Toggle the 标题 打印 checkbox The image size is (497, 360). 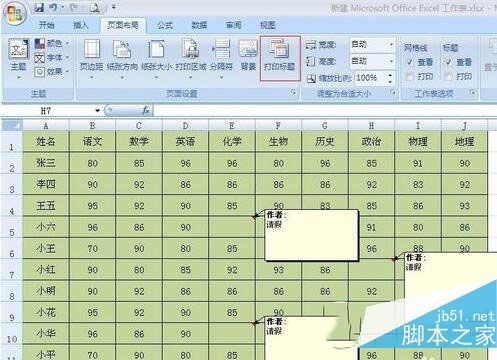tap(449, 76)
